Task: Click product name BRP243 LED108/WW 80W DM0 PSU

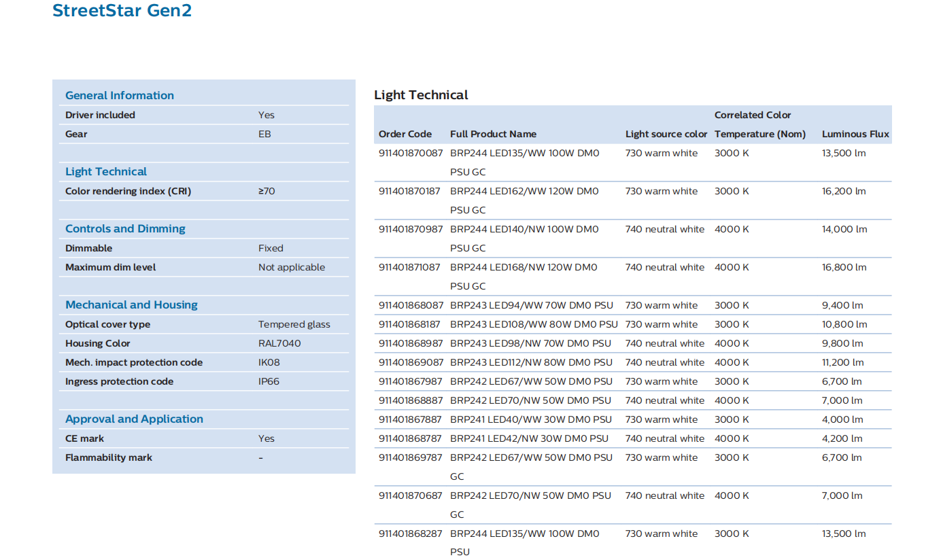Action: click(534, 324)
